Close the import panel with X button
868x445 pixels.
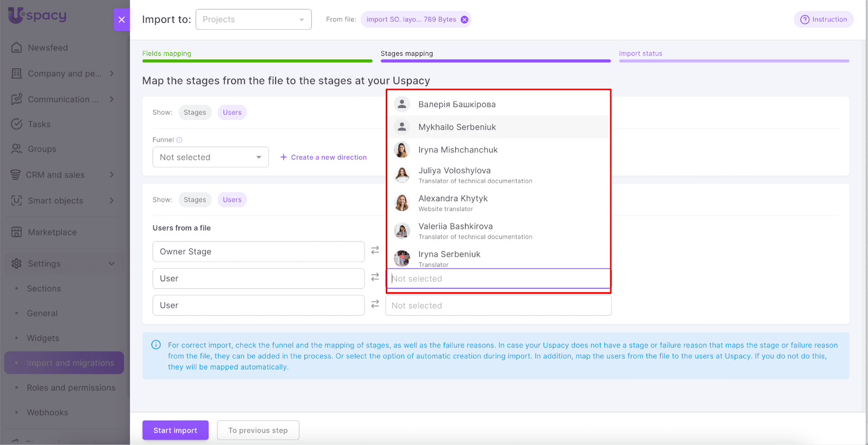[x=122, y=20]
